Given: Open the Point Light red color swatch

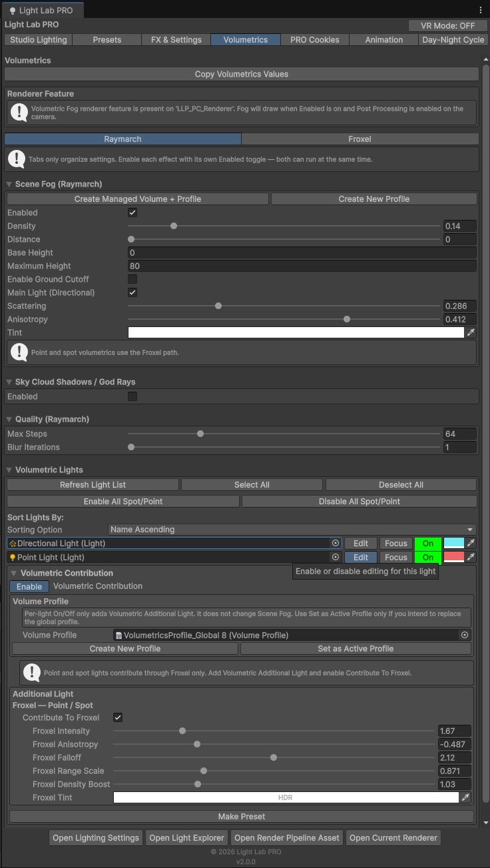Looking at the screenshot, I should click(454, 557).
